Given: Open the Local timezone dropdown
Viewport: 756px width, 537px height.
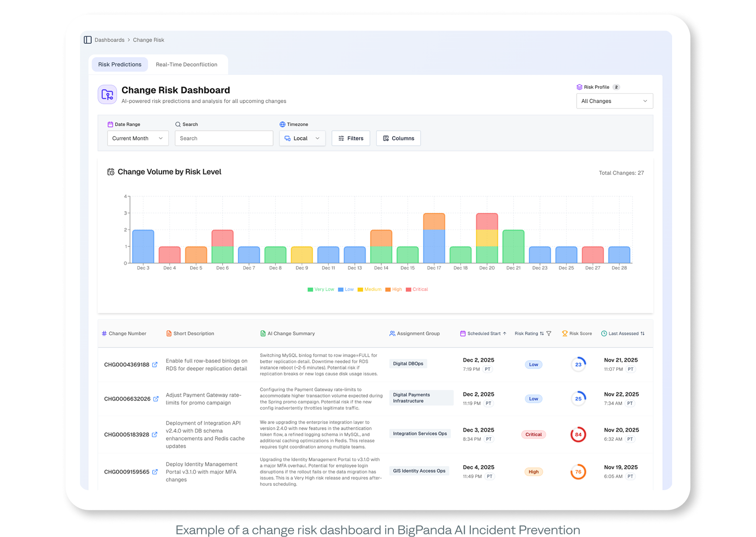Looking at the screenshot, I should 302,138.
